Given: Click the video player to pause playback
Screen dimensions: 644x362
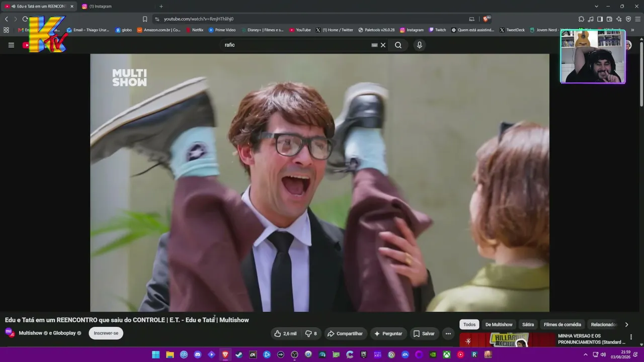Looking at the screenshot, I should (319, 183).
